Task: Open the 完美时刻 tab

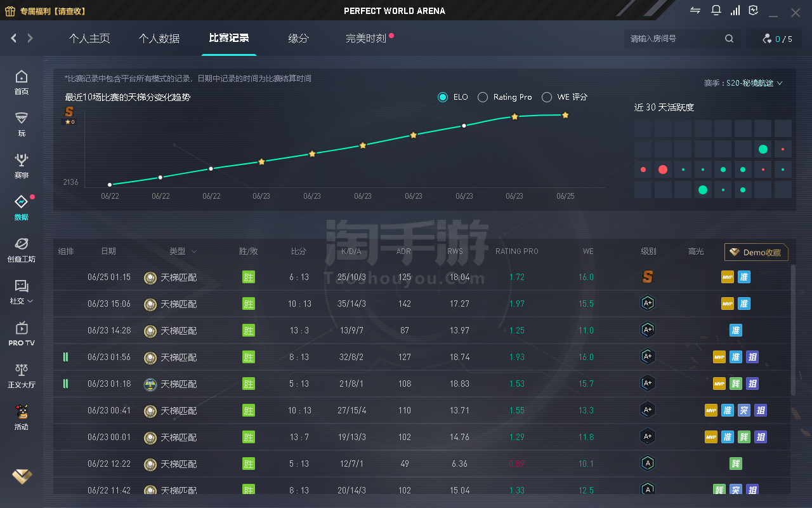Action: [366, 39]
